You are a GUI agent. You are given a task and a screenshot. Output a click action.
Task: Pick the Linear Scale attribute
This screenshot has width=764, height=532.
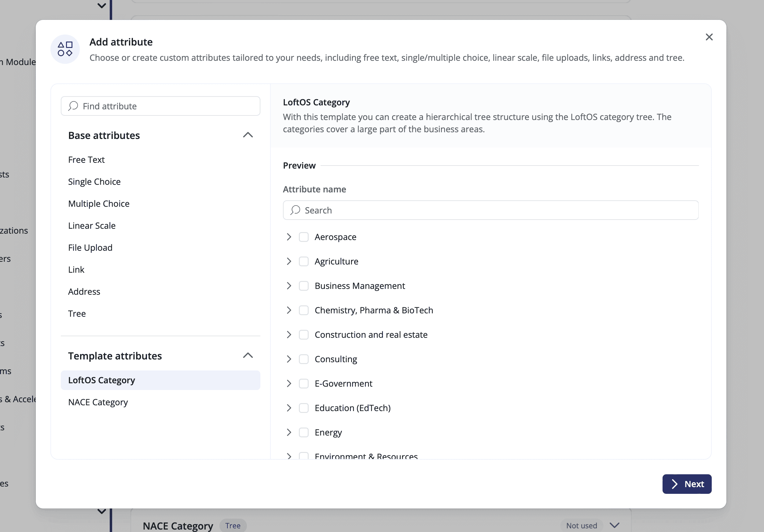click(x=92, y=225)
